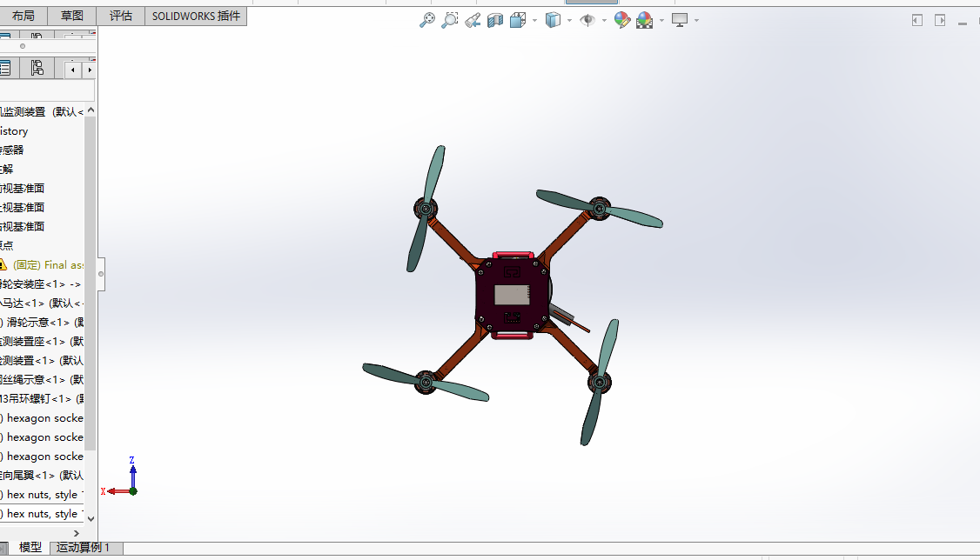
Task: Open the 草图 tab
Action: [x=72, y=16]
